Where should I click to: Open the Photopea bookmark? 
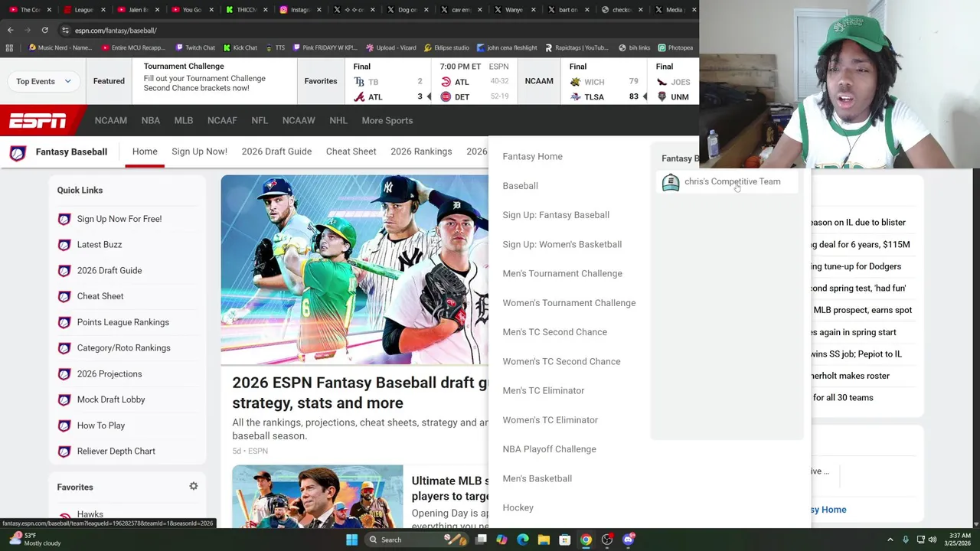coord(675,47)
